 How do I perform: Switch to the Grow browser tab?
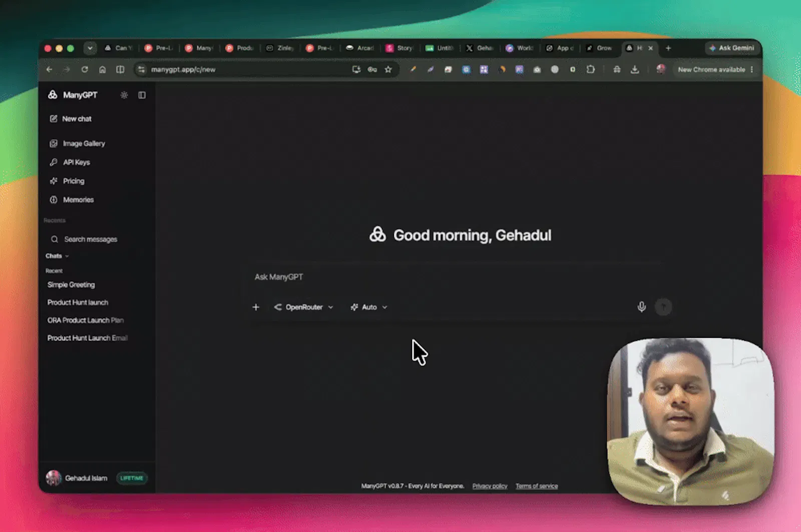point(600,48)
